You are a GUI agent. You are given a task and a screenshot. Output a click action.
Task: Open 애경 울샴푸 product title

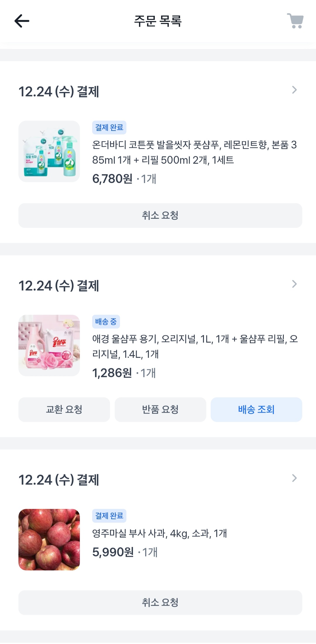[194, 346]
